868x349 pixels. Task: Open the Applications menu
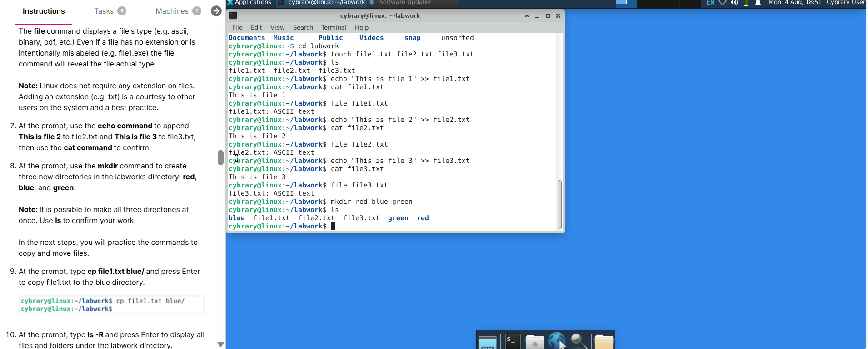tap(249, 3)
